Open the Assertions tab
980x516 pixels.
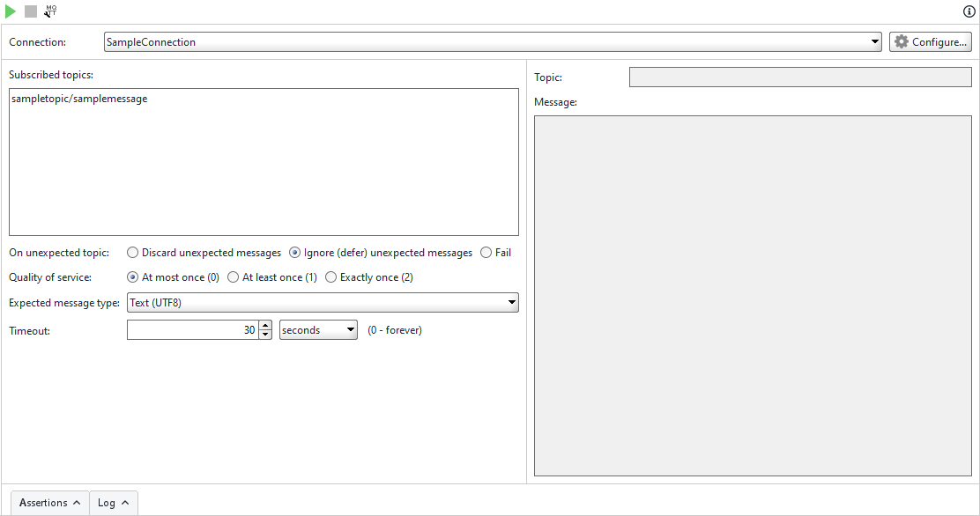[43, 502]
